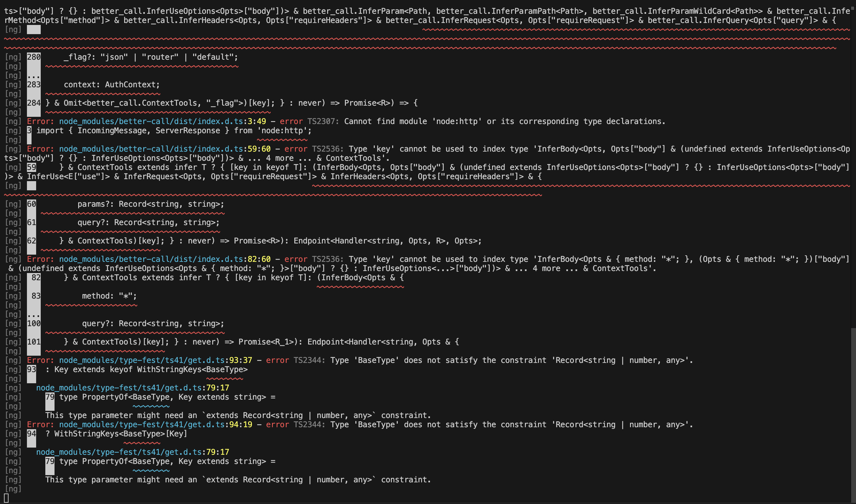856x504 pixels.
Task: Click the terminal cursor block at the bottom
Action: pos(6,498)
